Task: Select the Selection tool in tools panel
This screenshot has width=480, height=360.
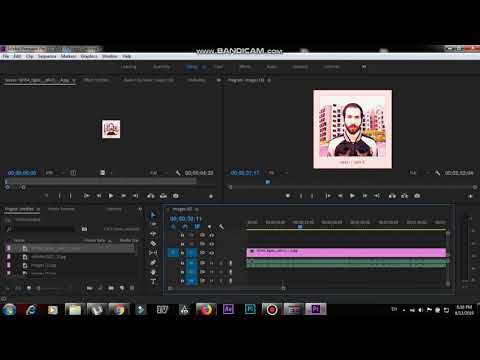Action: [153, 215]
